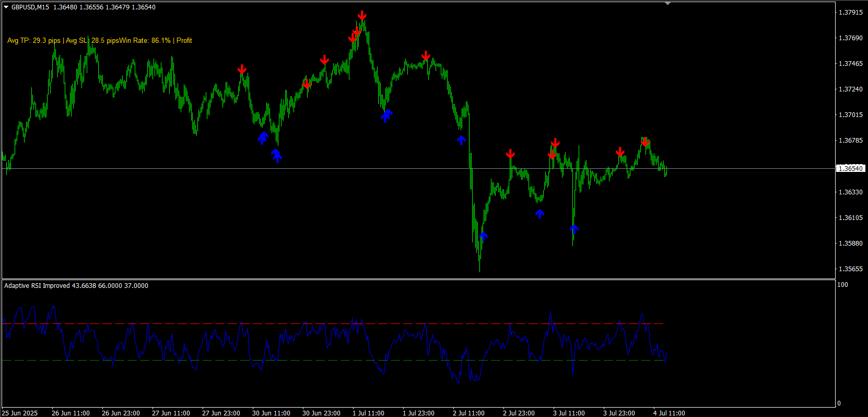The width and height of the screenshot is (868, 417).
Task: Click the 1.35880 price scale label
Action: point(851,243)
